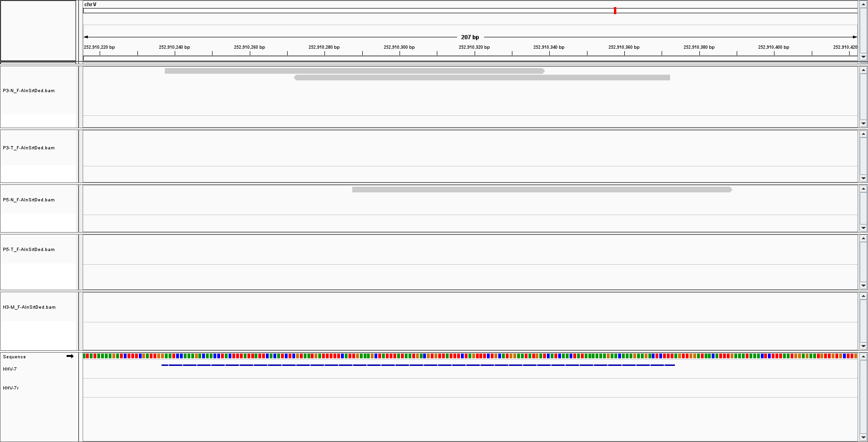Click scroll-down arrow of P3-T panel
Screen dimensions: 868x442
click(863, 178)
